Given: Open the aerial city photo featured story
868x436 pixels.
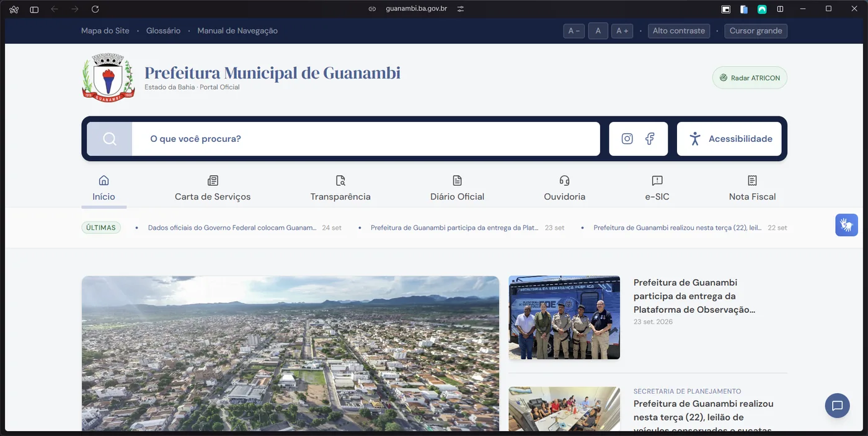Looking at the screenshot, I should (290, 353).
